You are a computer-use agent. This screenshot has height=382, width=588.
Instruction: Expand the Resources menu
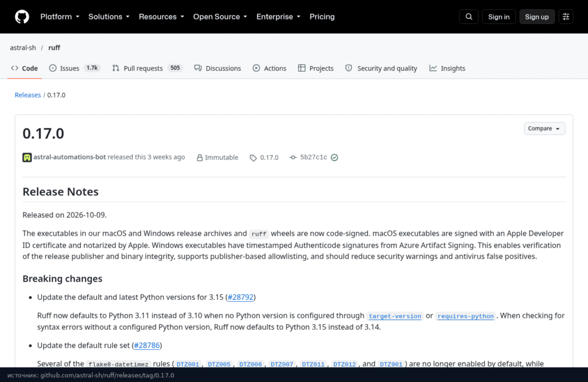(x=161, y=17)
